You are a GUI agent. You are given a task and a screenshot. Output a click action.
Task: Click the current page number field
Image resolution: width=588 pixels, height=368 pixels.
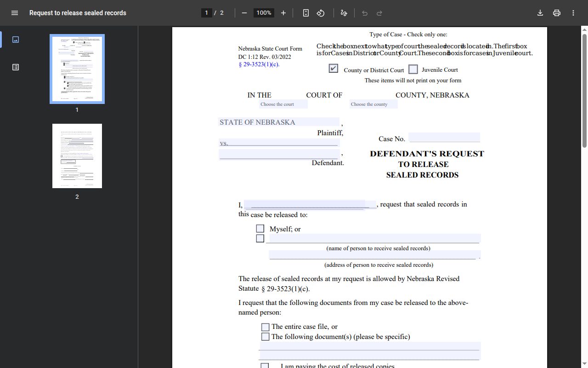(207, 13)
